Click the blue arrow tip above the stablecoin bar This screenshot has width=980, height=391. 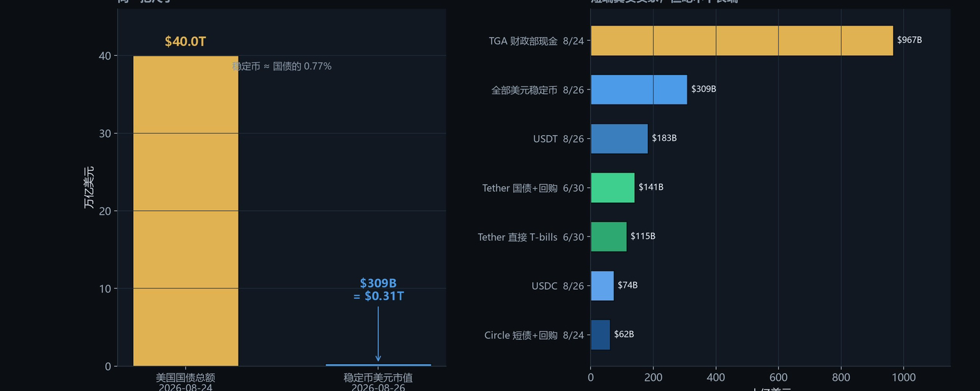378,359
